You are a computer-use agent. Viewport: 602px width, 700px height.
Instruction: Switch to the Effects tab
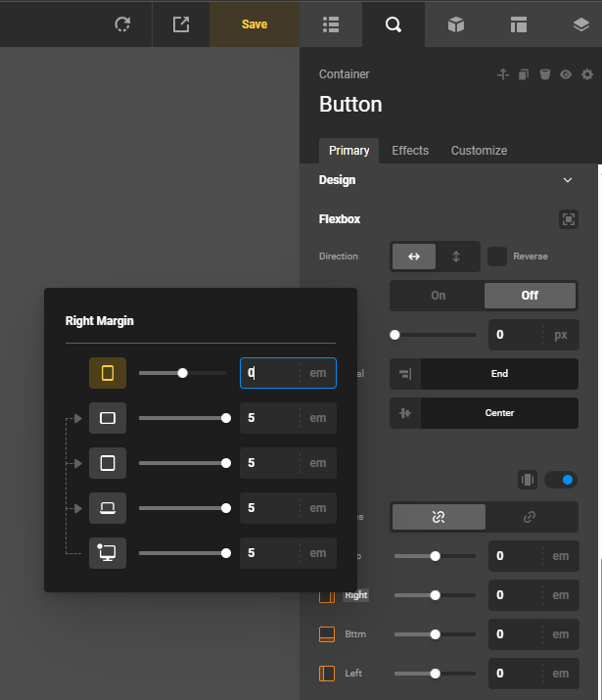(x=410, y=151)
